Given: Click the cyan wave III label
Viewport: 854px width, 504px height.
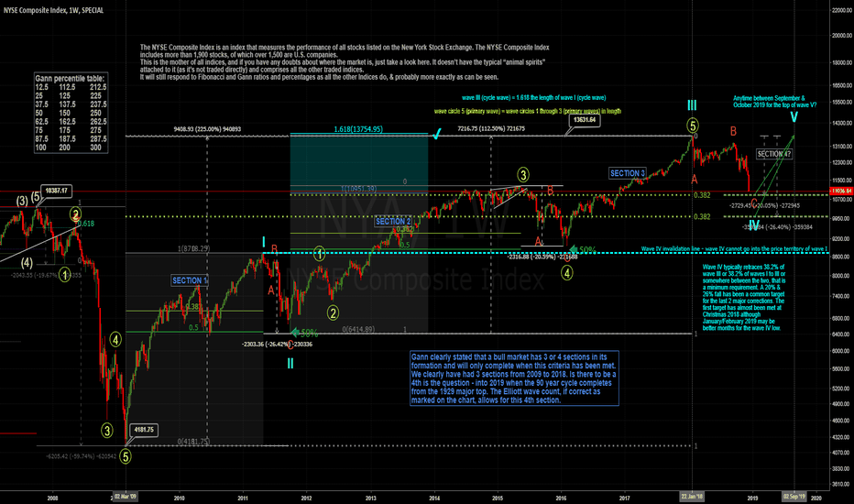Looking at the screenshot, I should pos(692,105).
